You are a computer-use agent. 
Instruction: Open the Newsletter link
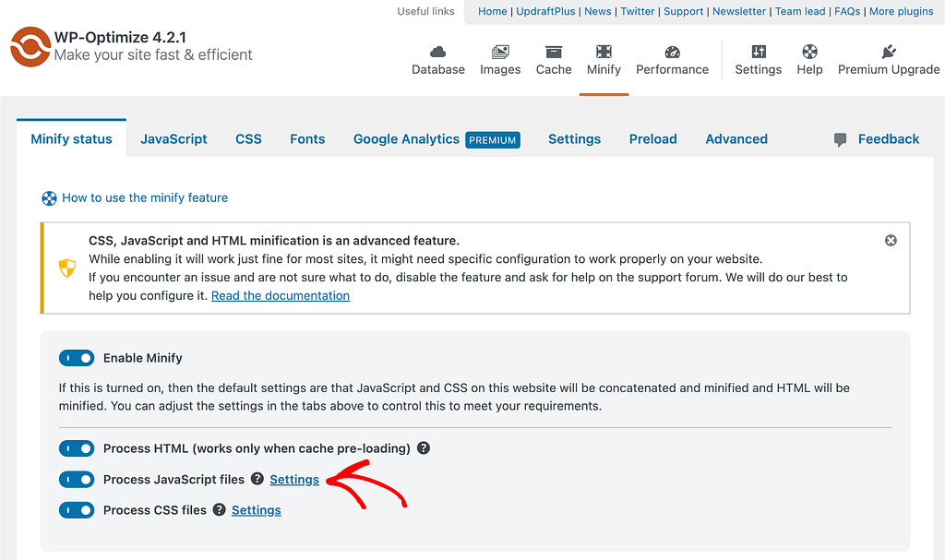(739, 11)
